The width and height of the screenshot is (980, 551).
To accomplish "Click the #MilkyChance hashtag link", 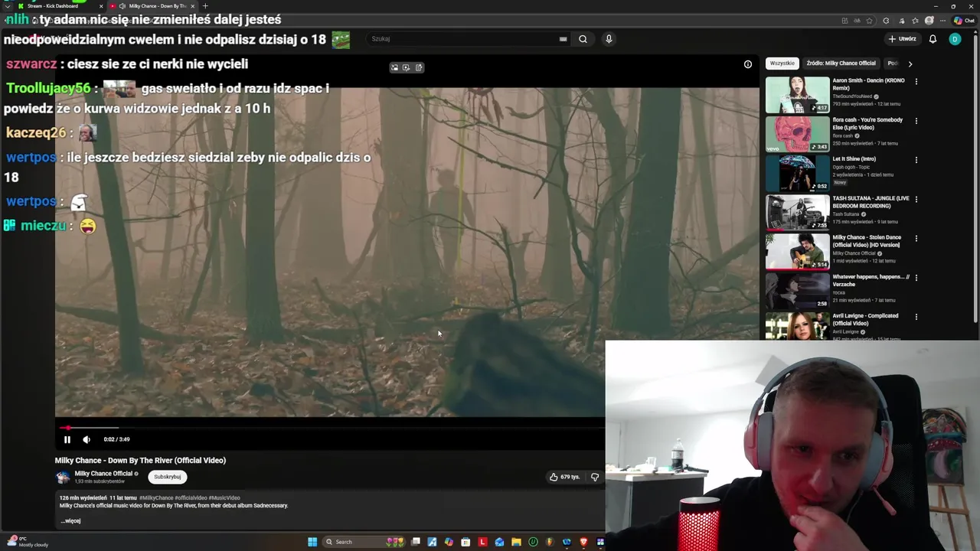I will [156, 498].
